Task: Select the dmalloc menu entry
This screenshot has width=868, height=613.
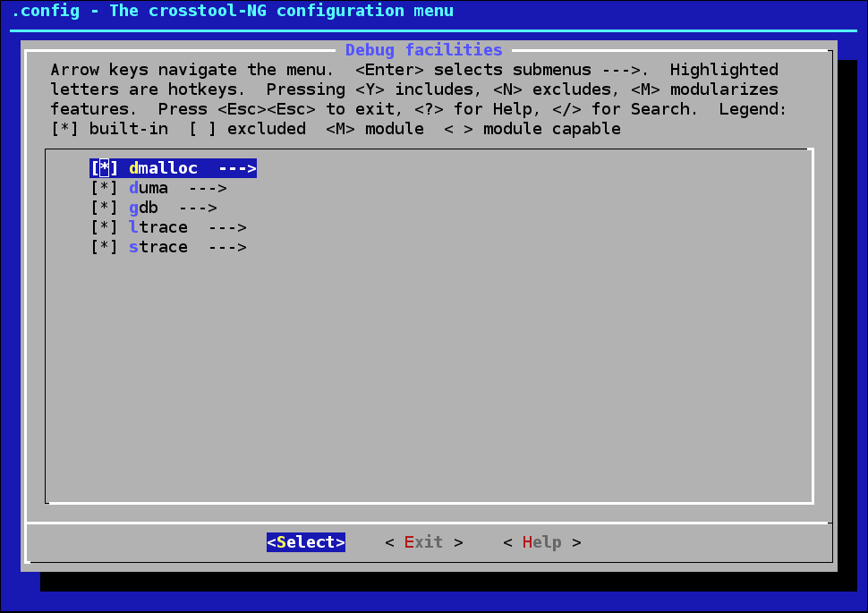Action: 174,168
